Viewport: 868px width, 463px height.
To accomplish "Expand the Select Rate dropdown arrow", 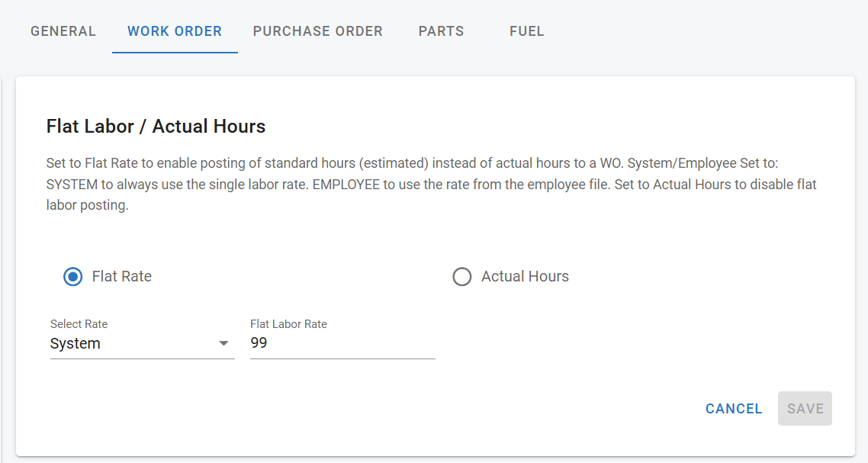I will tap(223, 343).
